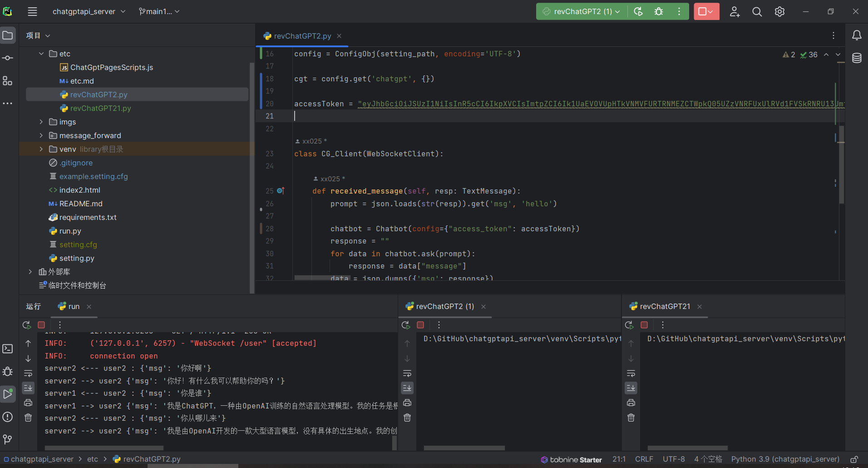The height and width of the screenshot is (468, 868).
Task: Expand the venv folder
Action: (41, 149)
